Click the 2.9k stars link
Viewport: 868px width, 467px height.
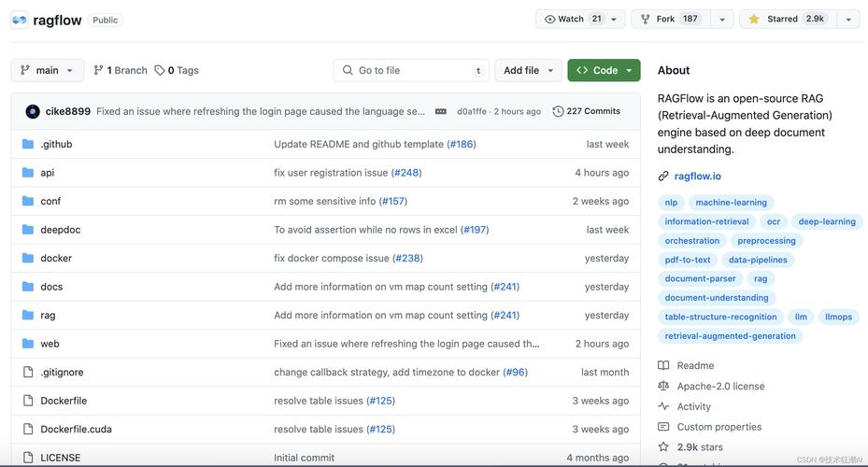(700, 447)
